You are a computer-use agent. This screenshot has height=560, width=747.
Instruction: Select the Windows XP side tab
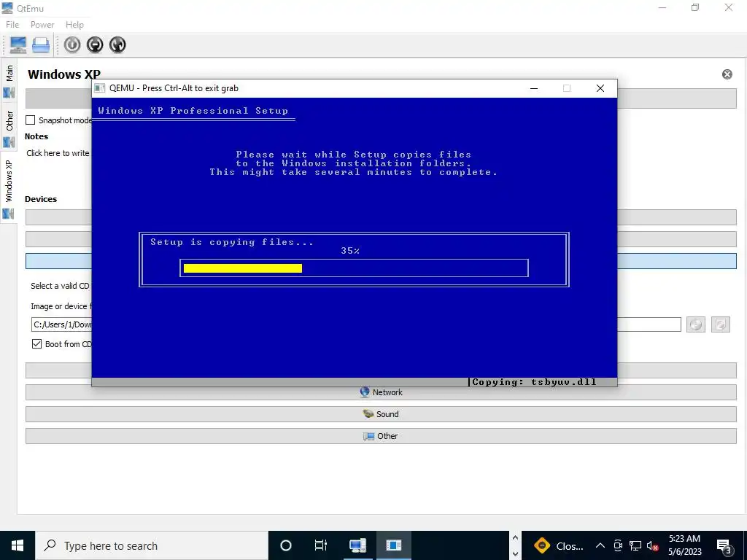pos(9,187)
